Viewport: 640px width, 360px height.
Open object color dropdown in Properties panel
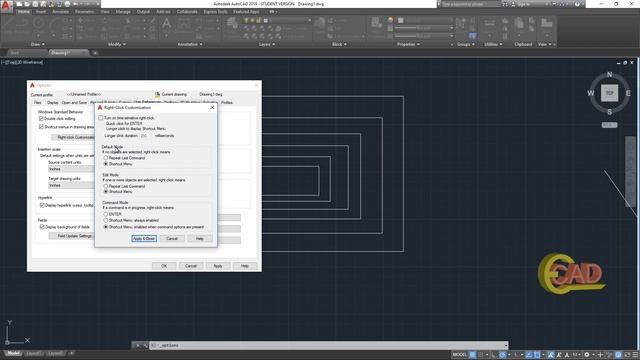pos(424,20)
